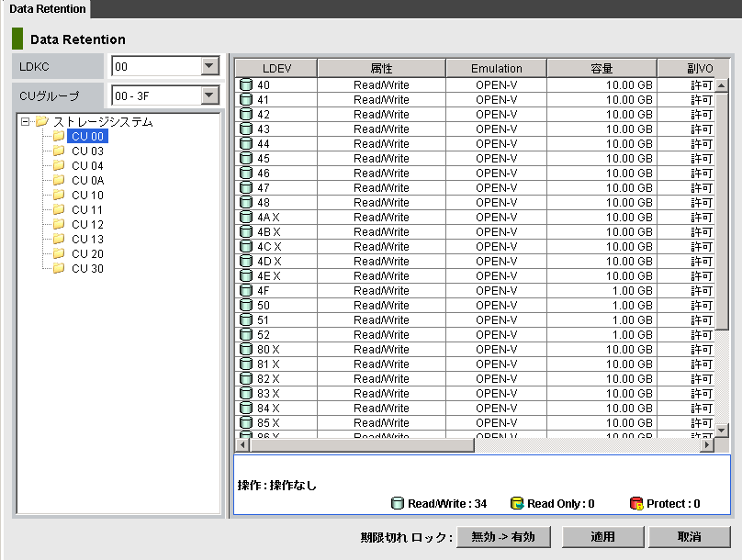Click the horizontal scrollbar right arrow
This screenshot has width=742, height=560.
pyautogui.click(x=707, y=445)
